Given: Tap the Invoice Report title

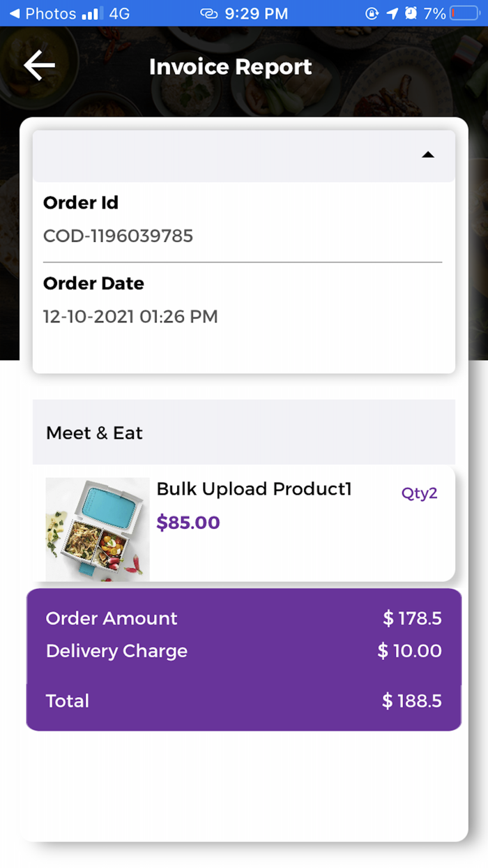Looking at the screenshot, I should (230, 66).
